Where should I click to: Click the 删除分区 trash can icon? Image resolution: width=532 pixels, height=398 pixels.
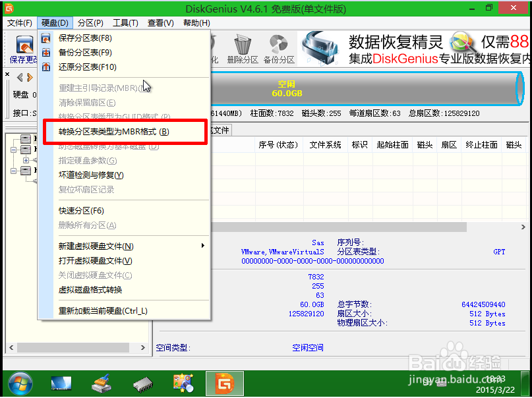click(x=243, y=49)
